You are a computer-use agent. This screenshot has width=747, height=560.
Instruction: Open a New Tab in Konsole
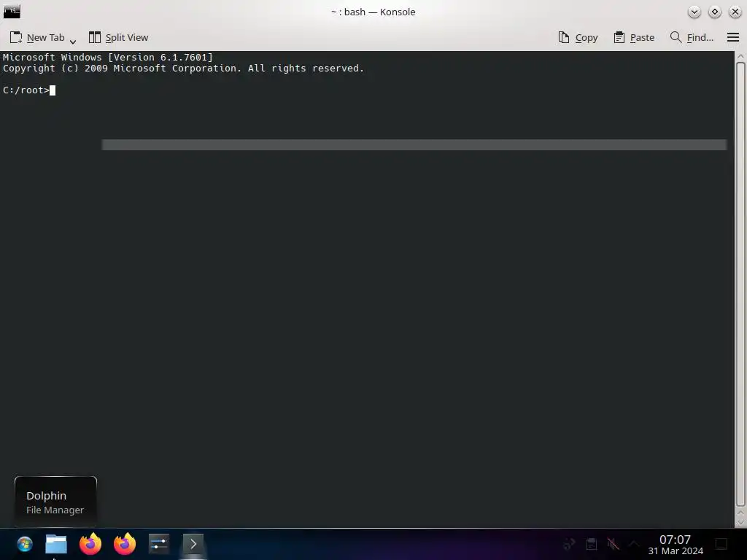click(37, 38)
